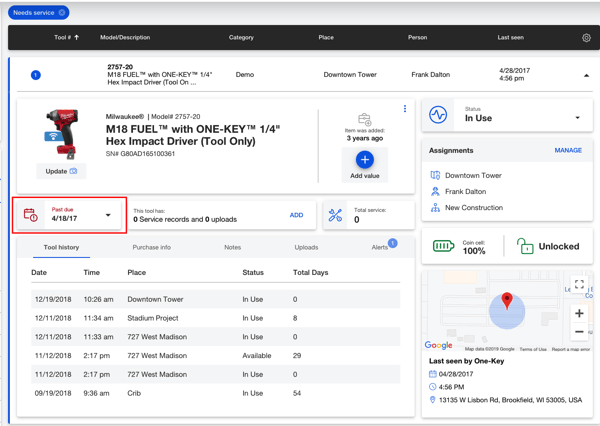Click the Unlocked padlock icon

pyautogui.click(x=525, y=246)
